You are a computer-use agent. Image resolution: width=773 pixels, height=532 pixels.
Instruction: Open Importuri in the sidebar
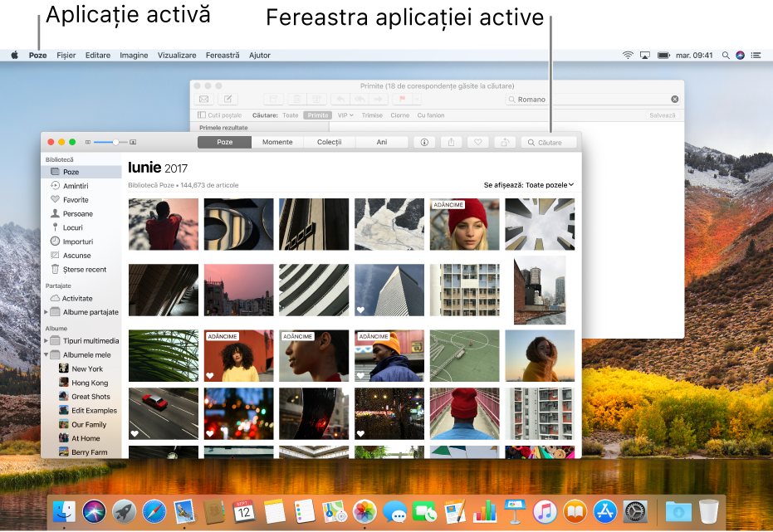tap(77, 242)
